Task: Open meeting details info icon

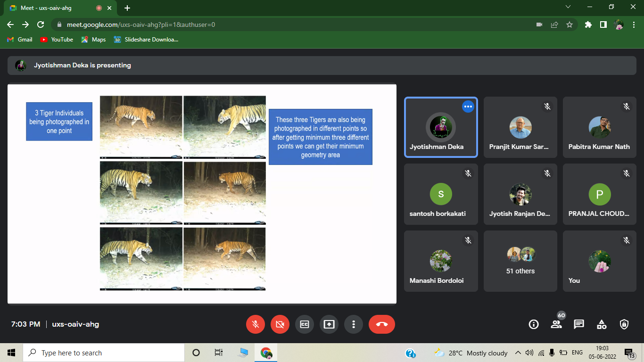Action: pos(534,324)
